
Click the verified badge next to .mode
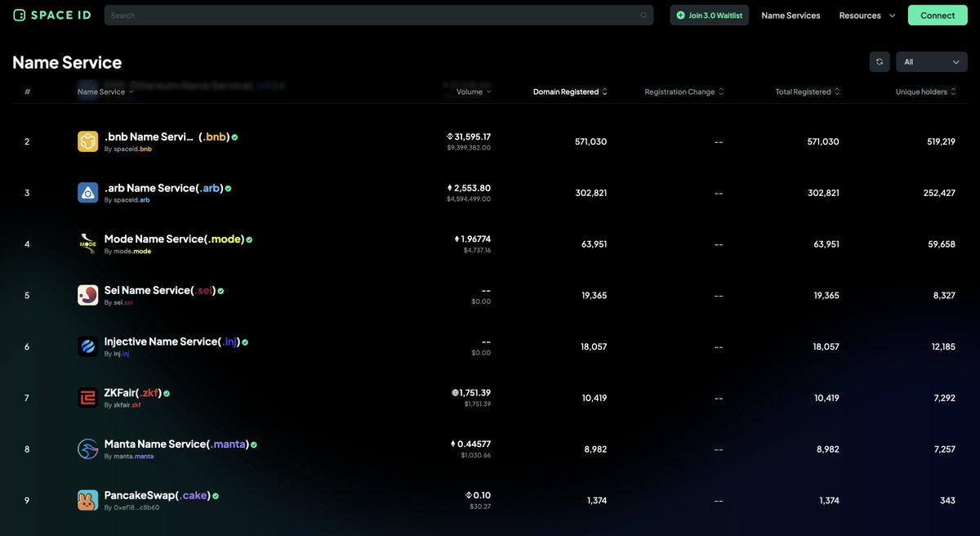(249, 239)
